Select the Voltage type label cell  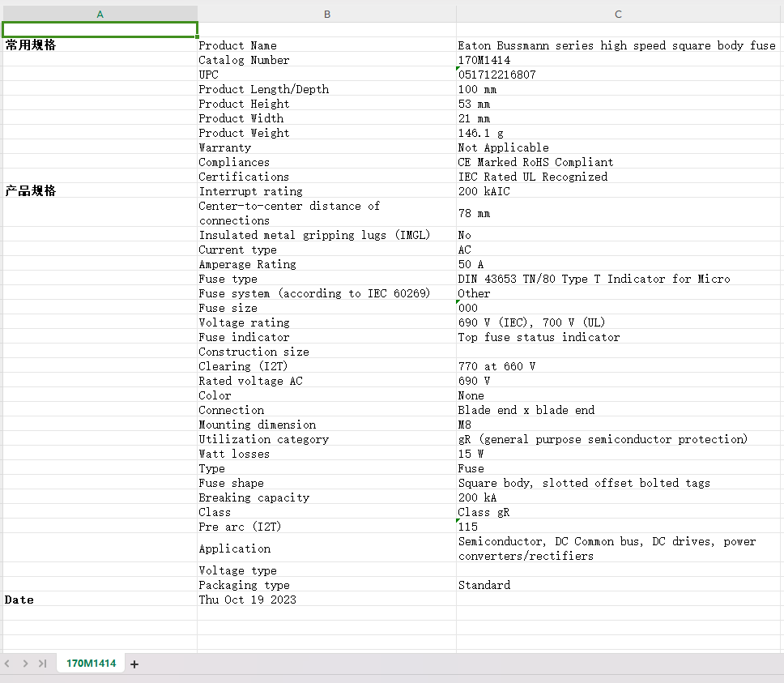tap(327, 570)
